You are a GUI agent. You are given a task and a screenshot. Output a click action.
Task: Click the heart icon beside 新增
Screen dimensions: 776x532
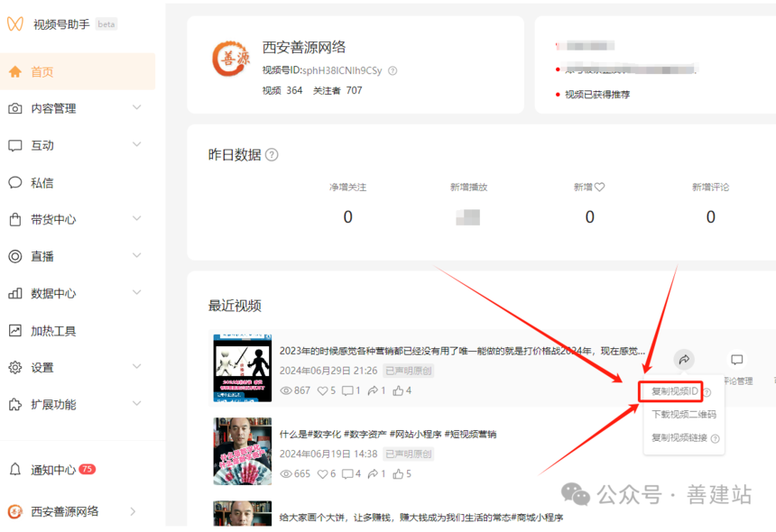pos(599,187)
